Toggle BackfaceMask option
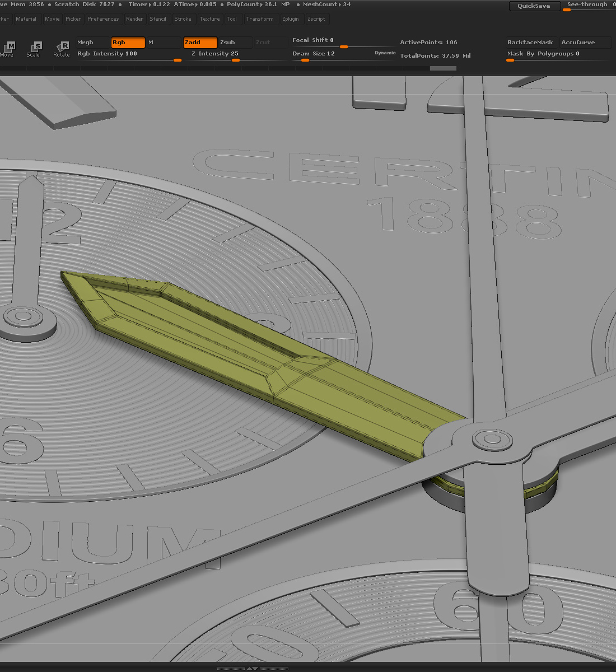 point(531,43)
